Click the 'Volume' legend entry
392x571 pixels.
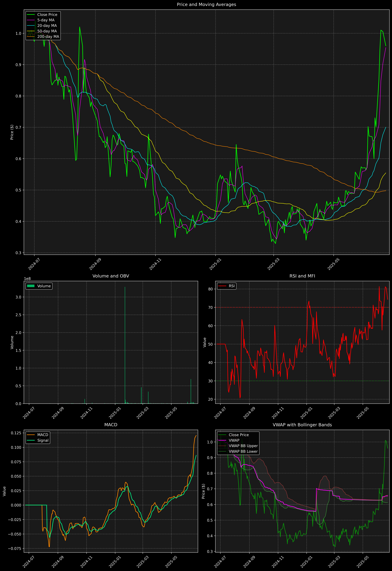coord(44,286)
